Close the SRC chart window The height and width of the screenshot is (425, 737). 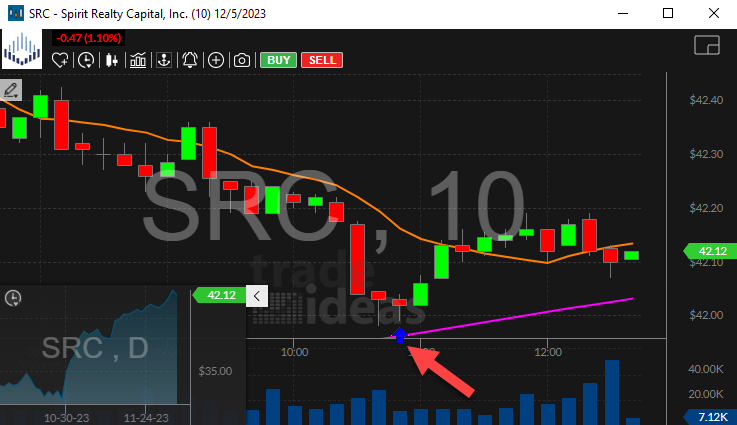pyautogui.click(x=713, y=13)
